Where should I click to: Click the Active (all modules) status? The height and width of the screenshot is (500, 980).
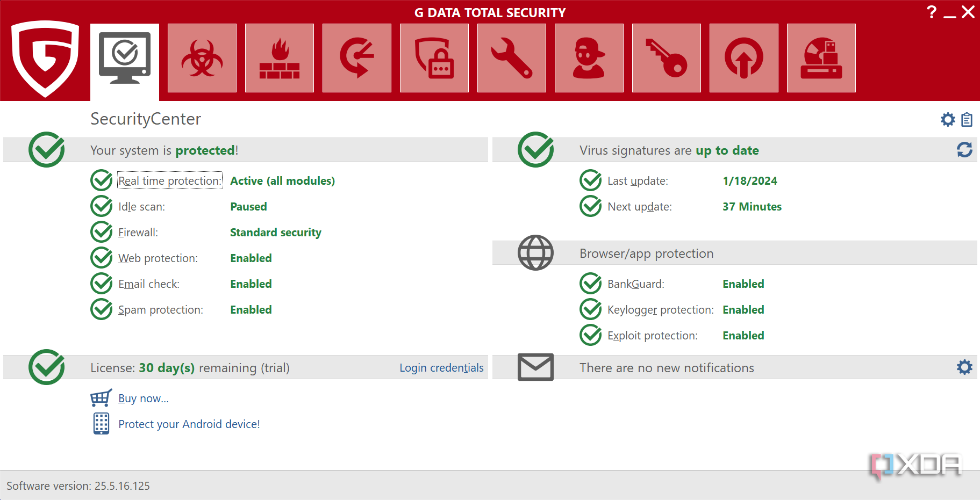[x=283, y=181]
